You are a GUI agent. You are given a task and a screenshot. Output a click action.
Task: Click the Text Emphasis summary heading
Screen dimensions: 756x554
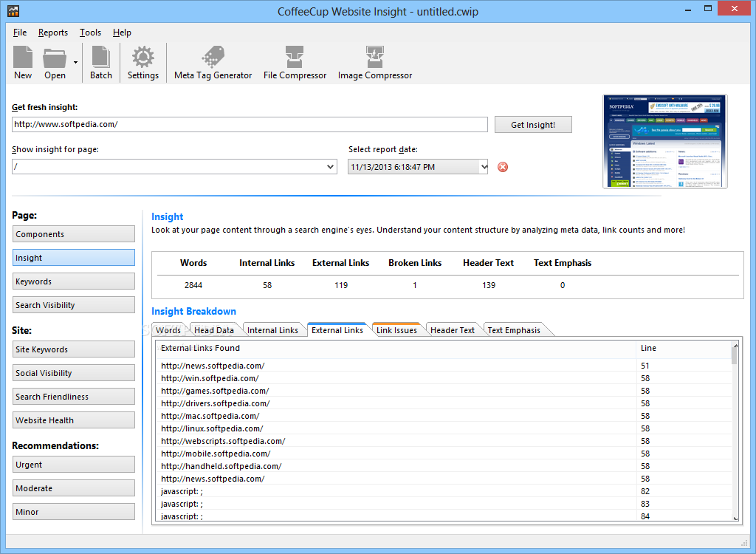[562, 263]
